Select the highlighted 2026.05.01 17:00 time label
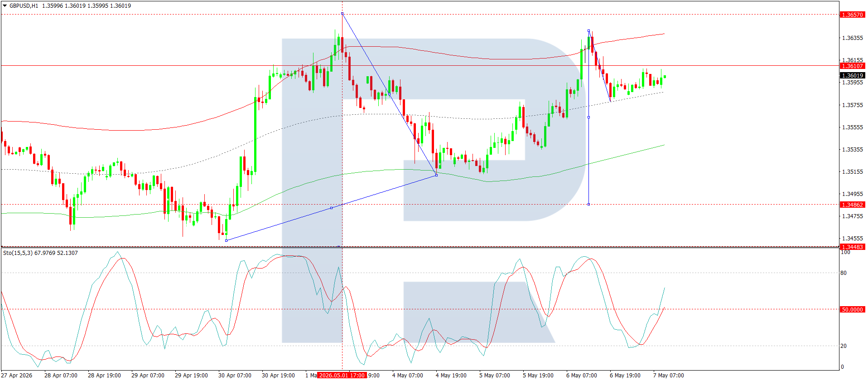Screen dimensions: 868x381 [342, 376]
